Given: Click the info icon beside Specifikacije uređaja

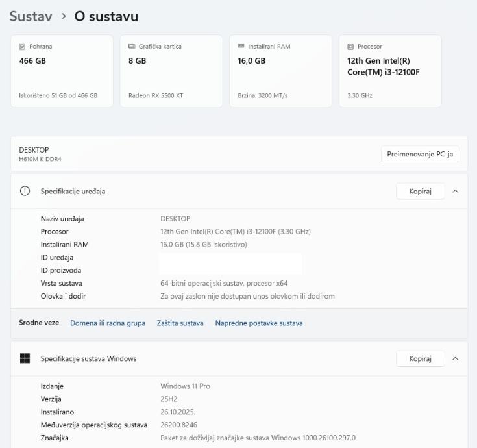Looking at the screenshot, I should pos(25,192).
